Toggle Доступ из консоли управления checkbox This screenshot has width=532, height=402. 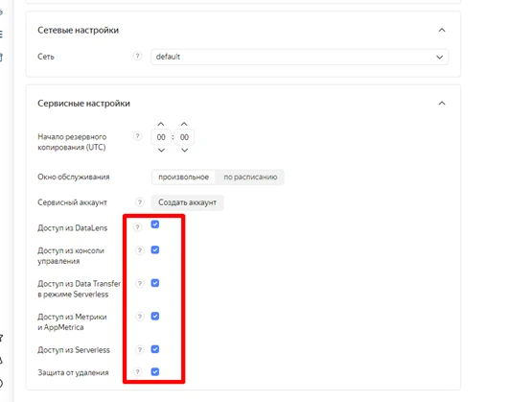[x=155, y=249]
